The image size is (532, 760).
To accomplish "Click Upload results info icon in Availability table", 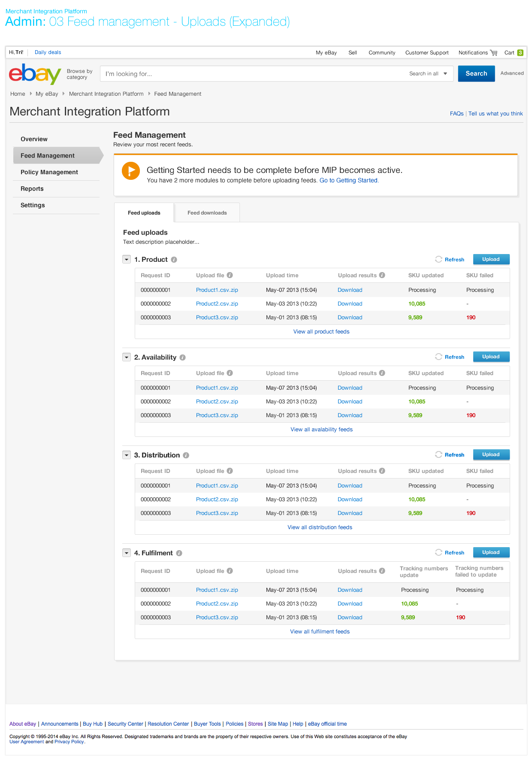I will [x=382, y=373].
